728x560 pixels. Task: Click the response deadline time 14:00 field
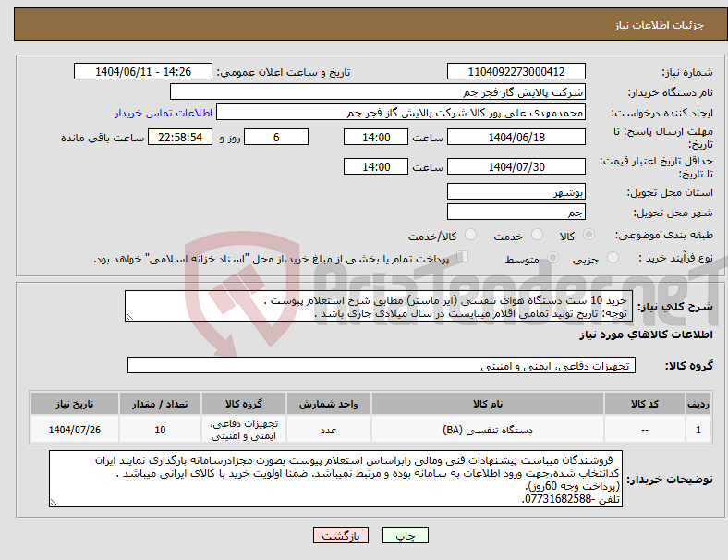coord(376,138)
